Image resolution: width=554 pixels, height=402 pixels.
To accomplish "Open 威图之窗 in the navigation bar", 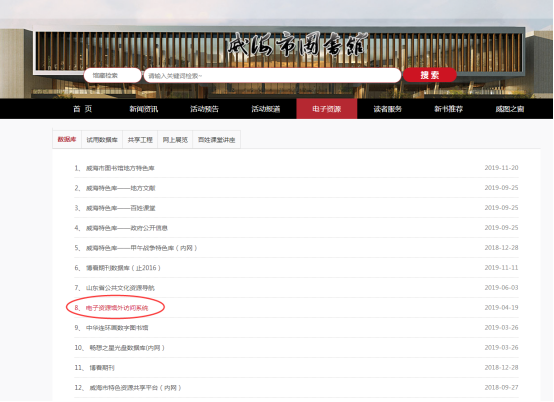I will 510,109.
